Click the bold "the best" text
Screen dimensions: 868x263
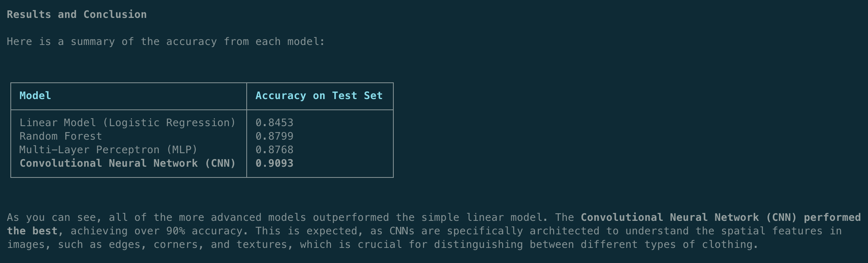(x=32, y=231)
